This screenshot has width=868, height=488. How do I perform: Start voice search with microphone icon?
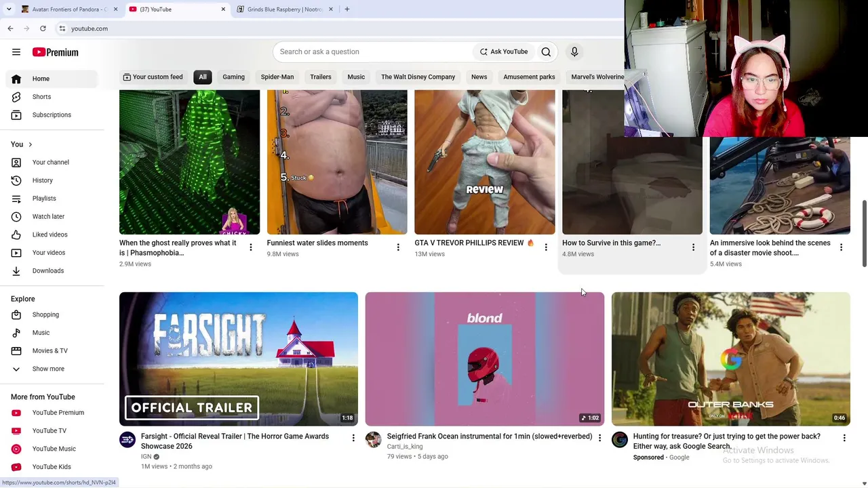click(x=574, y=52)
